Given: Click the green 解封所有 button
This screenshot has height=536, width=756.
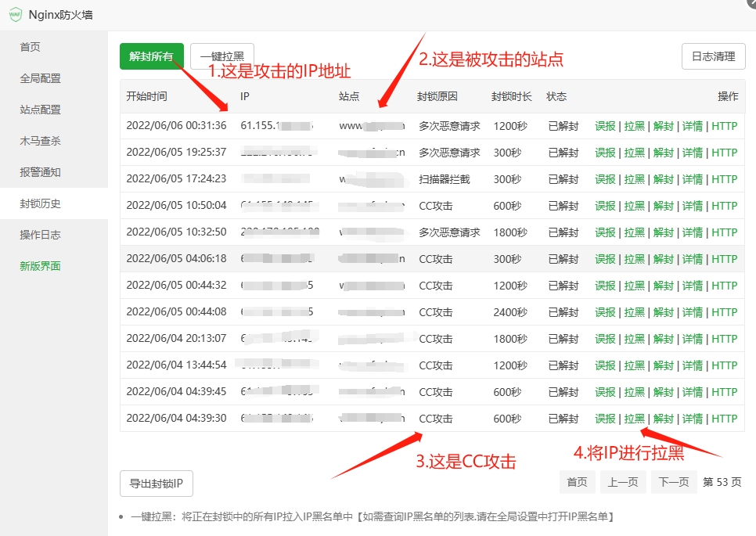Looking at the screenshot, I should click(152, 56).
